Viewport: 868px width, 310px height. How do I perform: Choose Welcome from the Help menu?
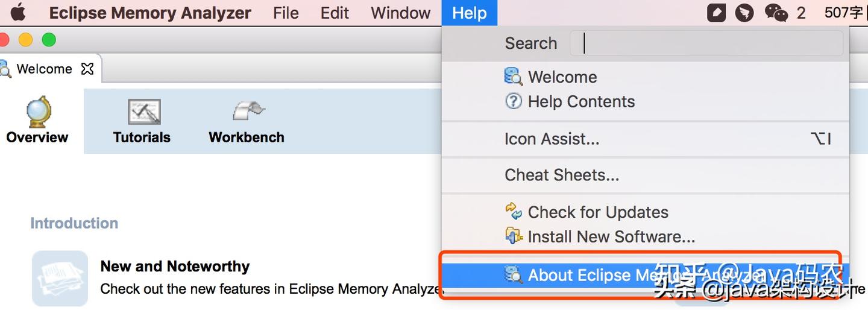coord(562,77)
